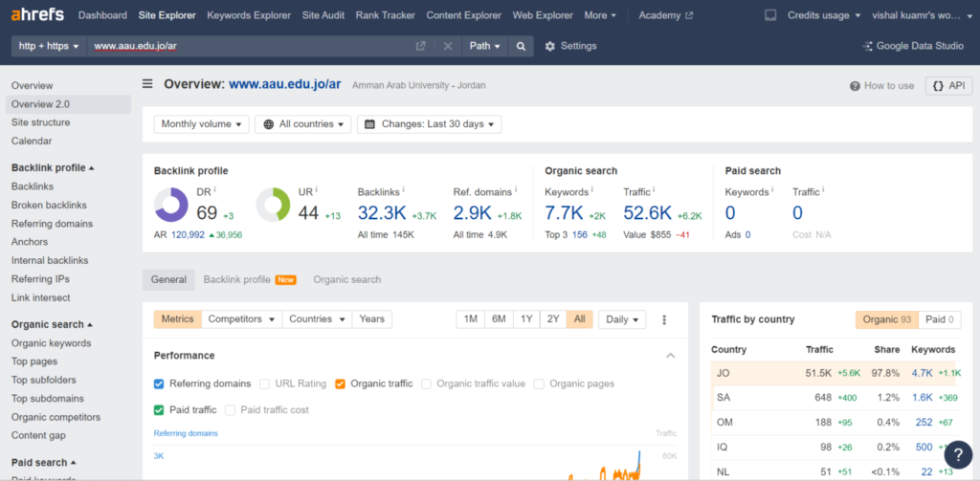The height and width of the screenshot is (481, 980).
Task: Enable the Paid traffic cost checkbox
Action: [x=230, y=410]
